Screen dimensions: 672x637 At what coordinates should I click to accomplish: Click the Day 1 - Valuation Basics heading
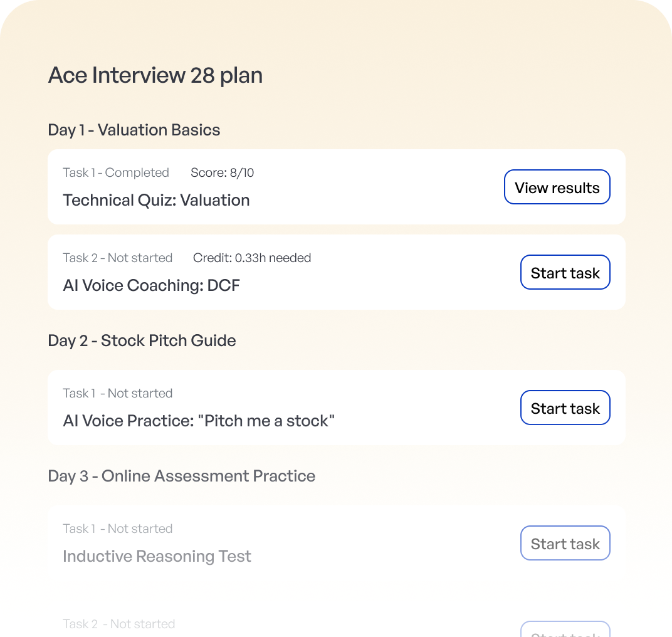[134, 130]
